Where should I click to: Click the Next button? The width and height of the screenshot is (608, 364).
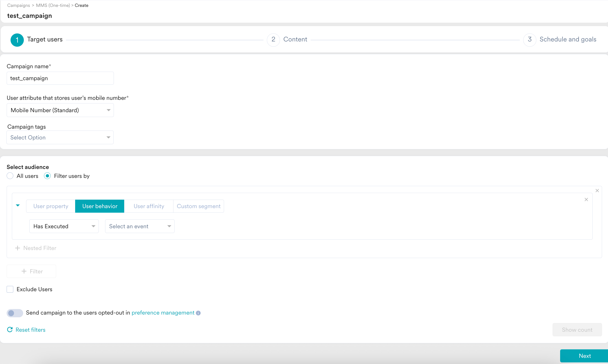(x=584, y=356)
